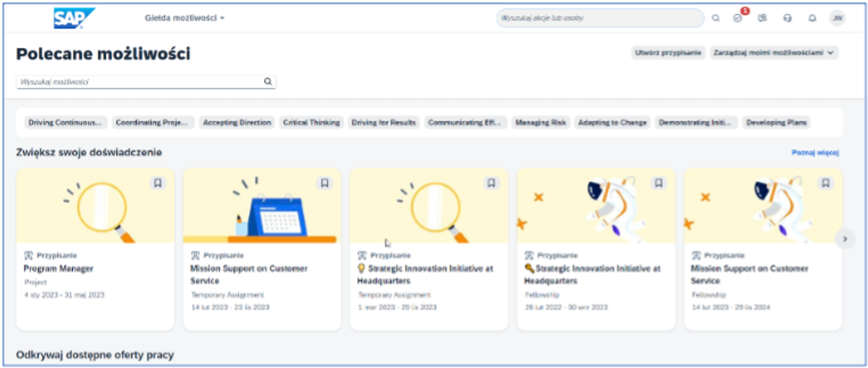Bookmark the Program Manager card
The image size is (868, 368).
pos(157,183)
